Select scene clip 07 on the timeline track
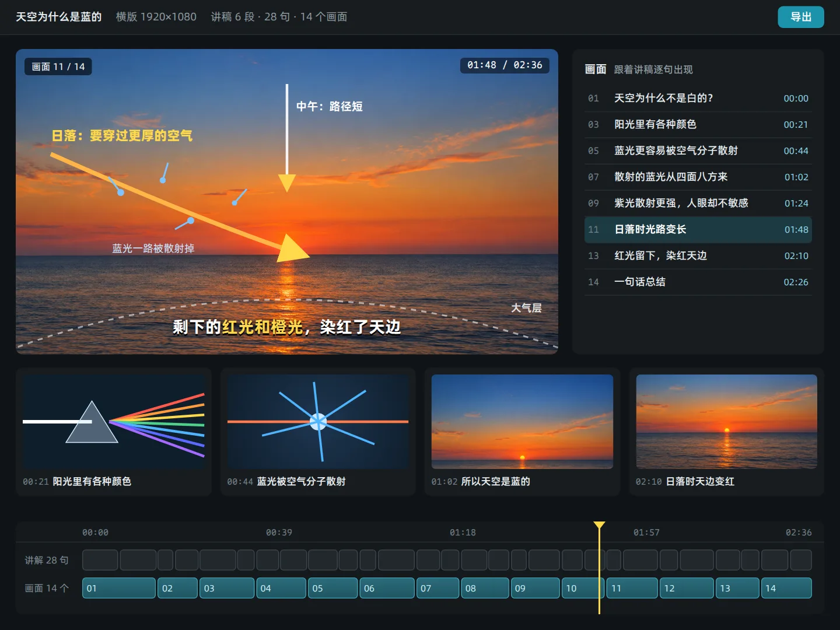The width and height of the screenshot is (840, 630). pos(437,588)
